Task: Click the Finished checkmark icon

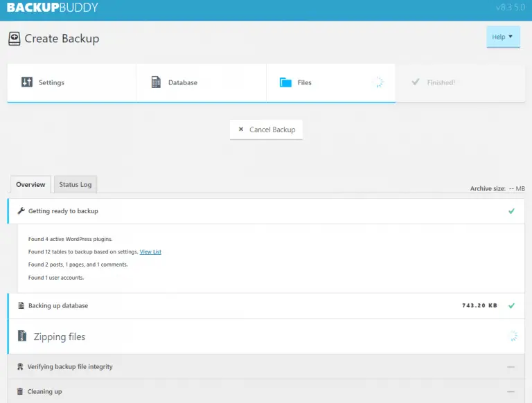Action: point(416,82)
